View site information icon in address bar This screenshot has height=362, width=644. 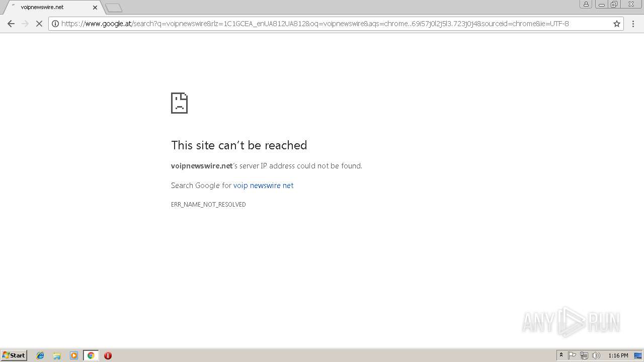[x=55, y=24]
